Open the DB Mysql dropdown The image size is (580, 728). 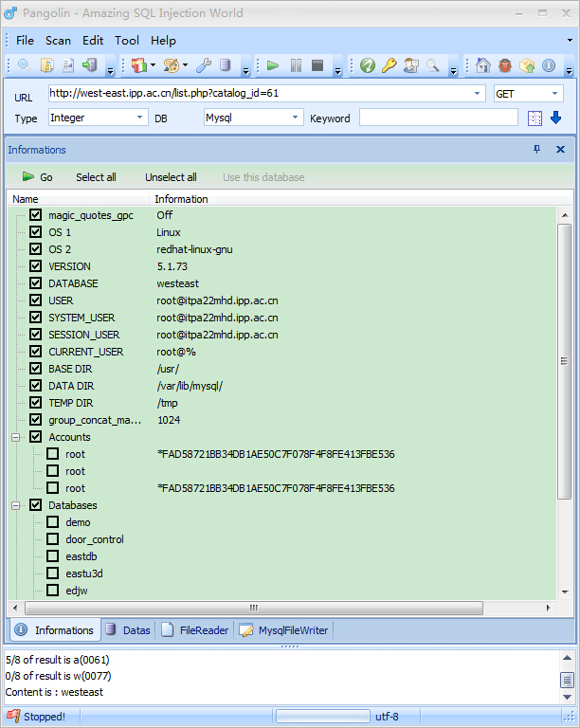point(295,118)
